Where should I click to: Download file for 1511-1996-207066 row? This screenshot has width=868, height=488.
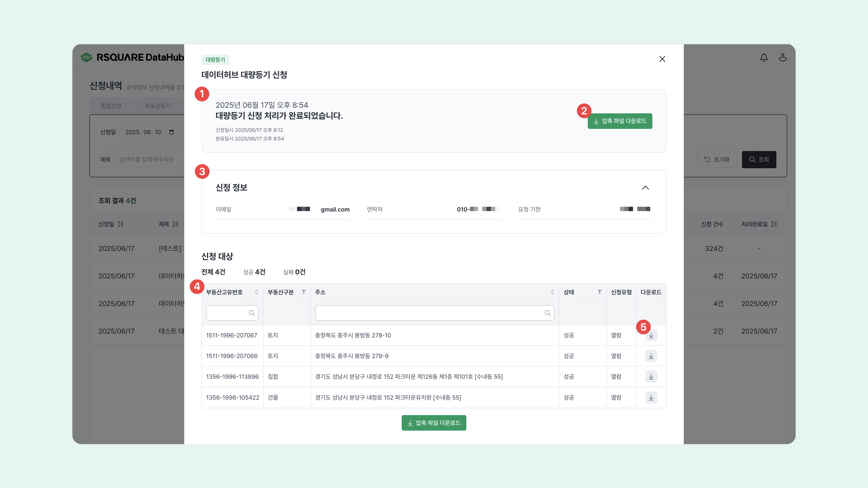(x=651, y=356)
